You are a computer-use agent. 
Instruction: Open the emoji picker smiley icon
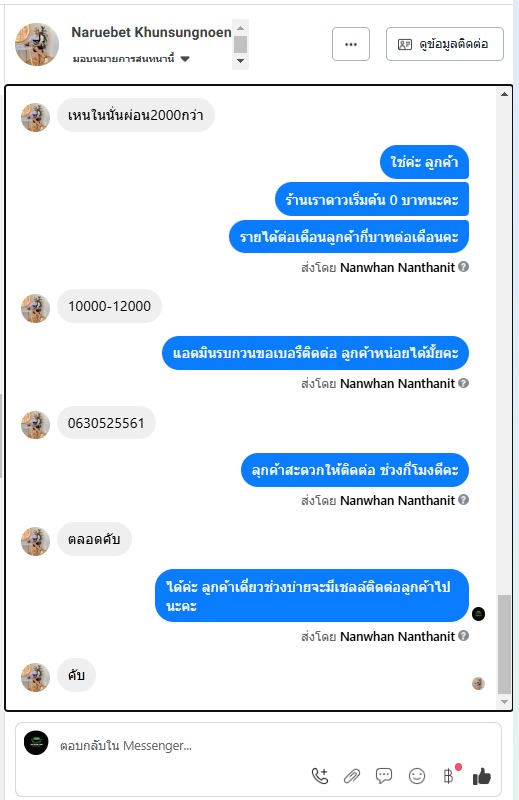417,776
